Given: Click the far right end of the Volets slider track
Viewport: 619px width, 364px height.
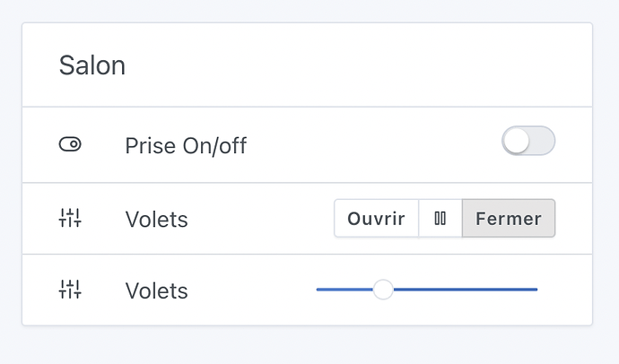Looking at the screenshot, I should 536,290.
